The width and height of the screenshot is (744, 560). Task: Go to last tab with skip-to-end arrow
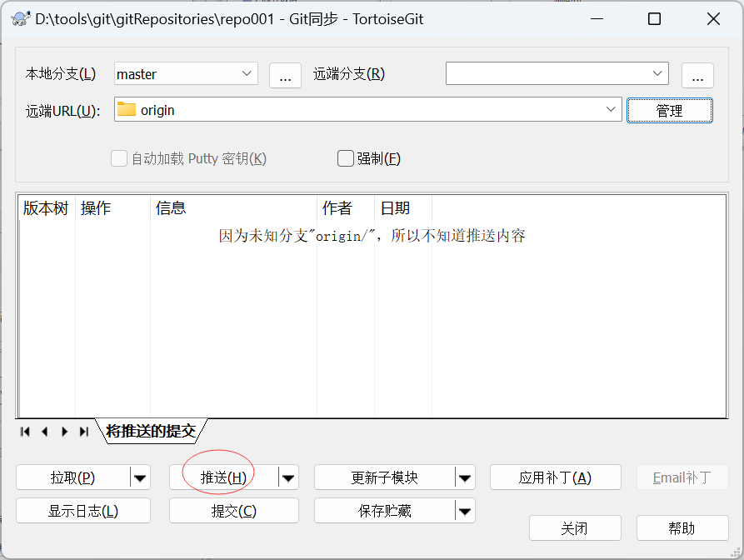click(84, 432)
